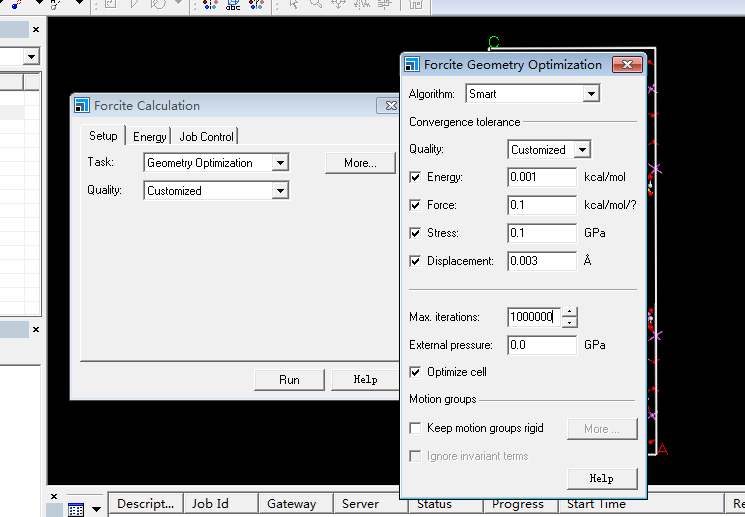Open Quality dropdown in Forcite Calculation dialog
This screenshot has height=517, width=745.
tap(280, 191)
